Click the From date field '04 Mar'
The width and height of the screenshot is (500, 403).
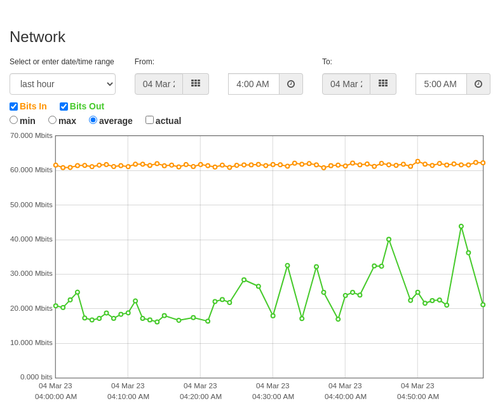click(159, 84)
